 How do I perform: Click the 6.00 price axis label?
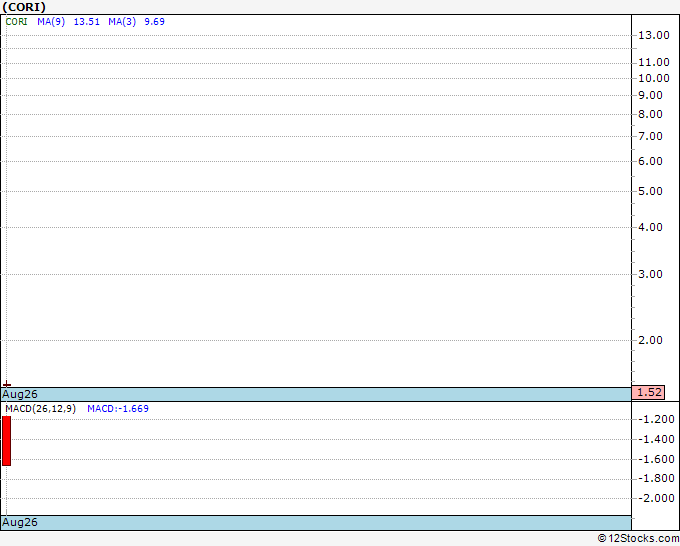click(650, 161)
